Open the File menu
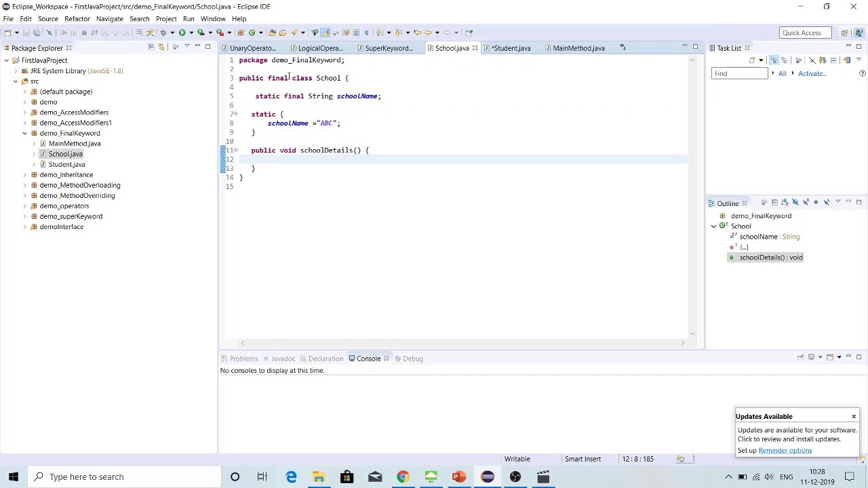The image size is (868, 488). pos(8,19)
